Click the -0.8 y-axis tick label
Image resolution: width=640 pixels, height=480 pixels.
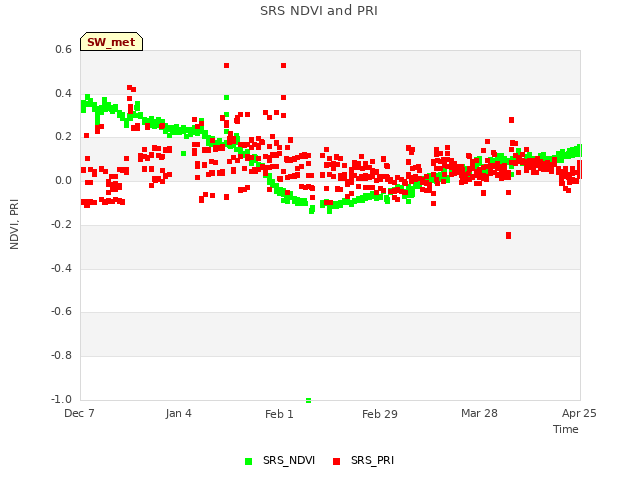pos(62,356)
